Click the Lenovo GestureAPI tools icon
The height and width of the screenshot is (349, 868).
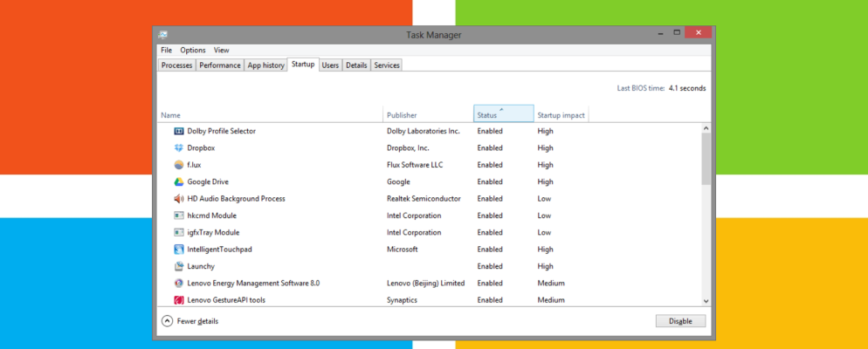[178, 300]
